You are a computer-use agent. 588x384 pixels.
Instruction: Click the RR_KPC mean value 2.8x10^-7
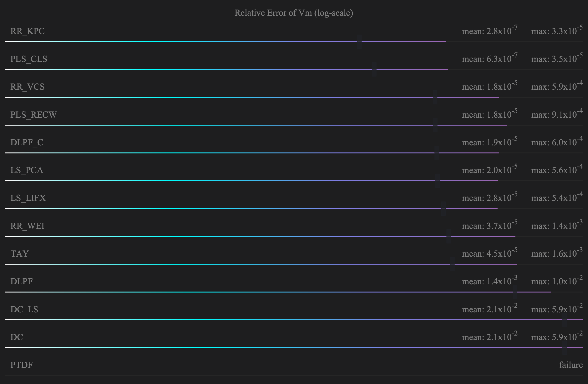(489, 31)
